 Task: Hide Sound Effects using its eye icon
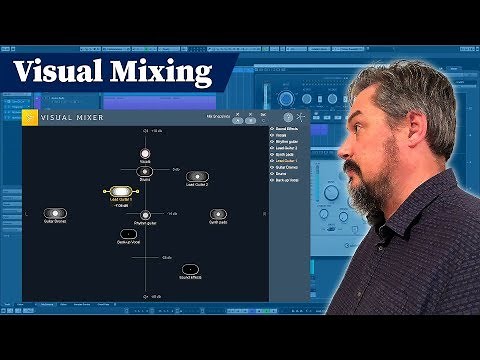(x=272, y=129)
